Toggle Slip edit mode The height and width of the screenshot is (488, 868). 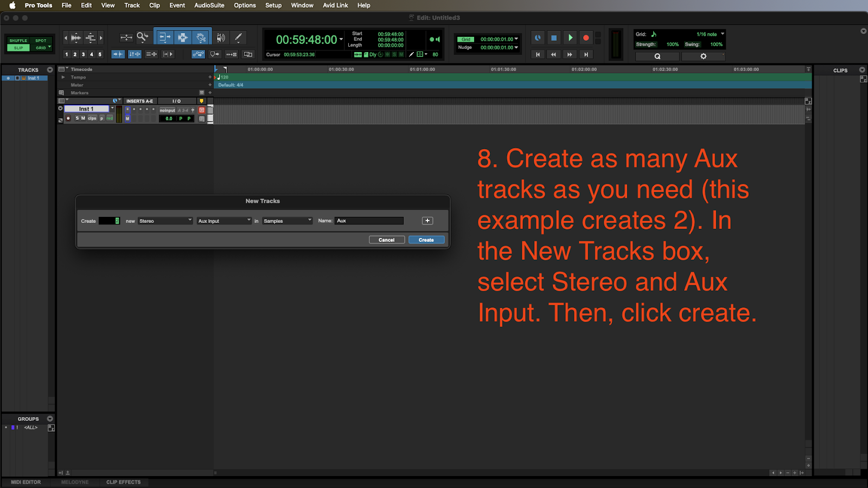pyautogui.click(x=18, y=48)
